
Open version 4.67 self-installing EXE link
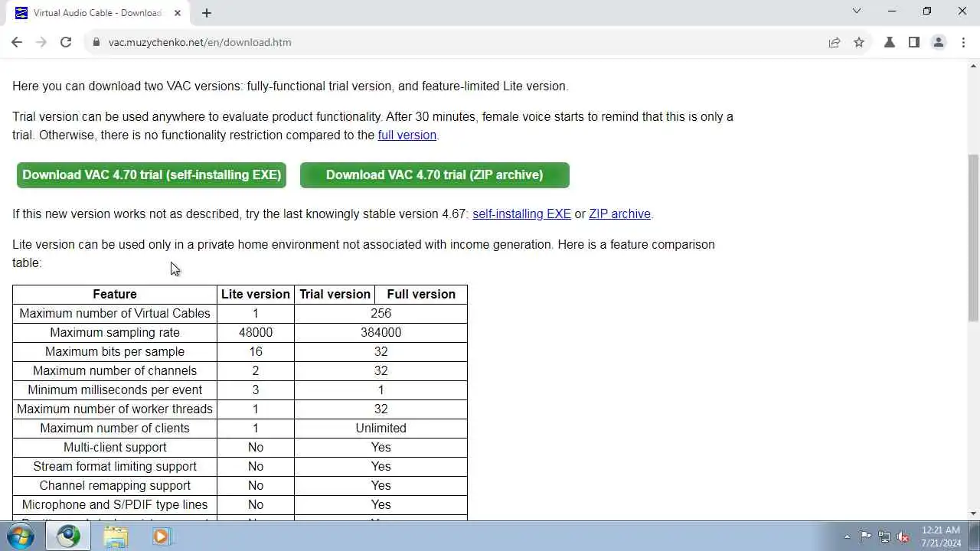pos(521,214)
